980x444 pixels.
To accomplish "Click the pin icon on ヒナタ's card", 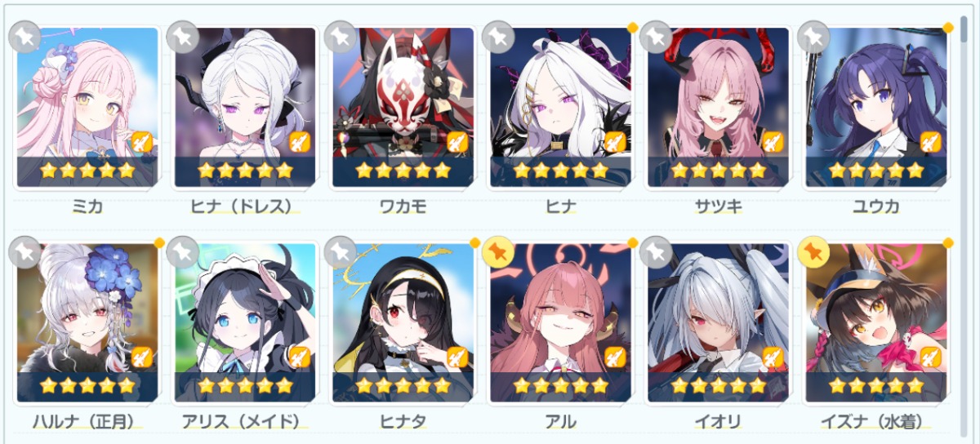I will click(x=339, y=252).
